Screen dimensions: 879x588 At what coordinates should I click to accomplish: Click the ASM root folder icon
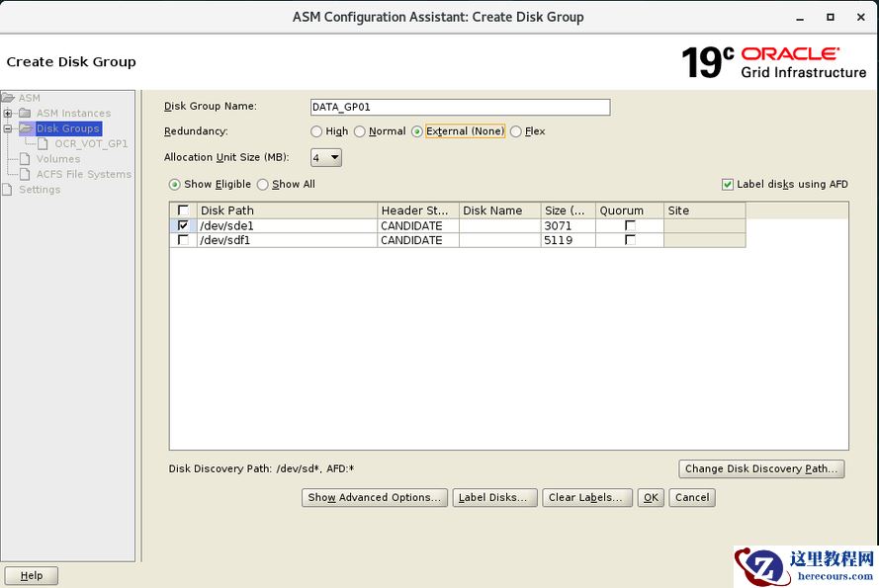[8, 98]
